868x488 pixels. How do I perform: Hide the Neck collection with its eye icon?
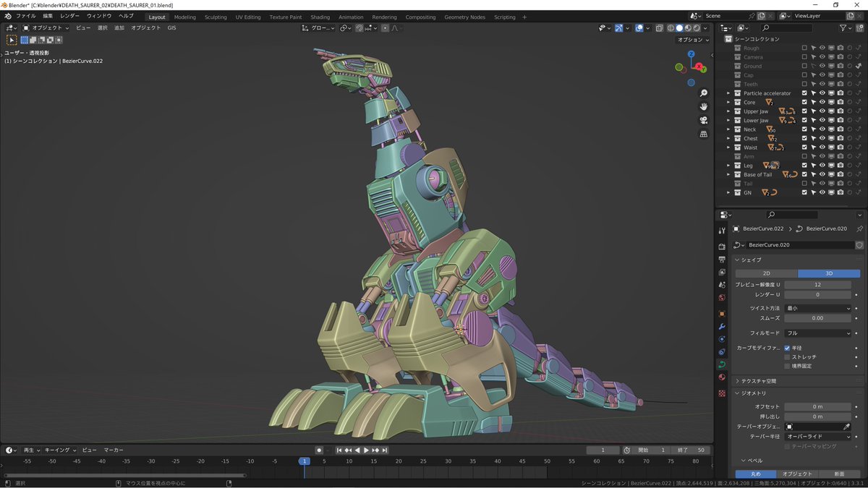[822, 129]
